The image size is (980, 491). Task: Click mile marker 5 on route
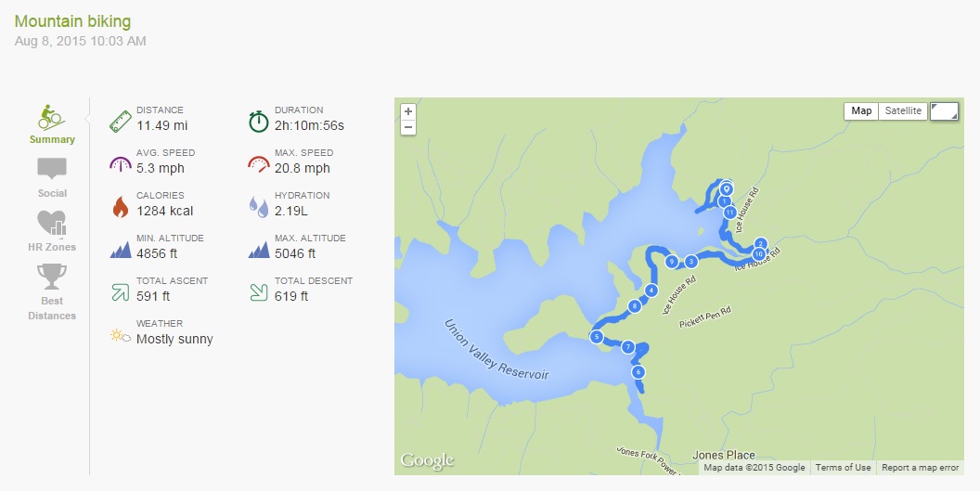[597, 337]
